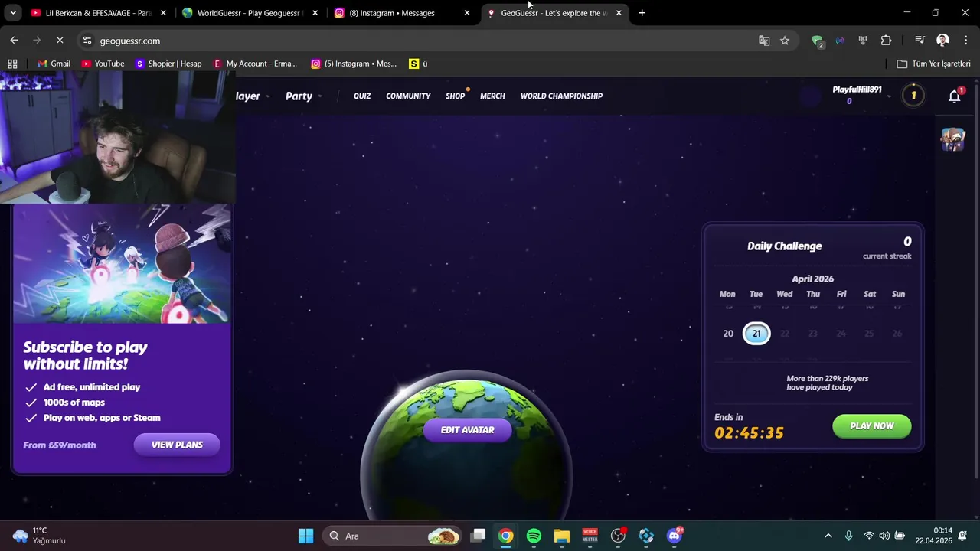Click the Windows Start button
Screen dimensions: 980x551
coord(305,536)
